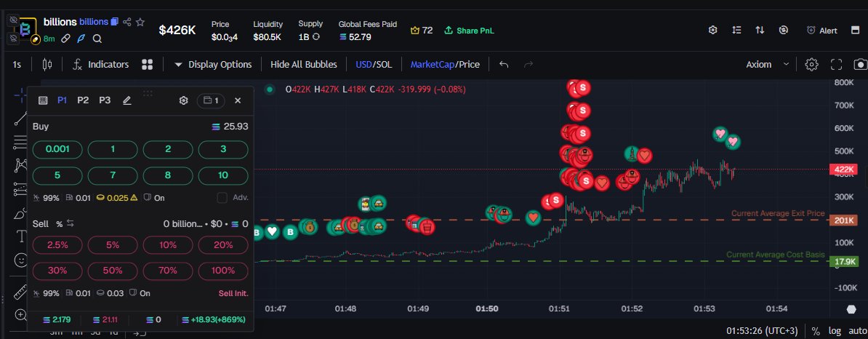
Task: Click the circular sync icon in header
Action: point(783,30)
